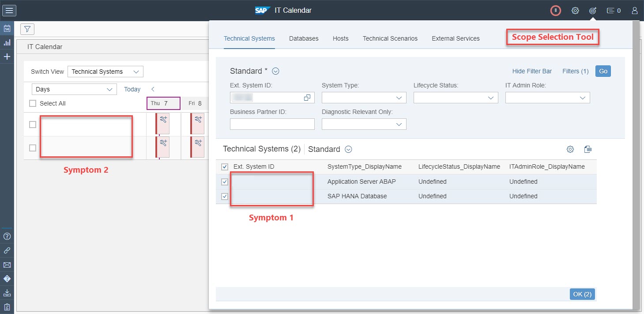Click the SystemType_DisplayName column header
644x314 pixels.
tap(365, 166)
